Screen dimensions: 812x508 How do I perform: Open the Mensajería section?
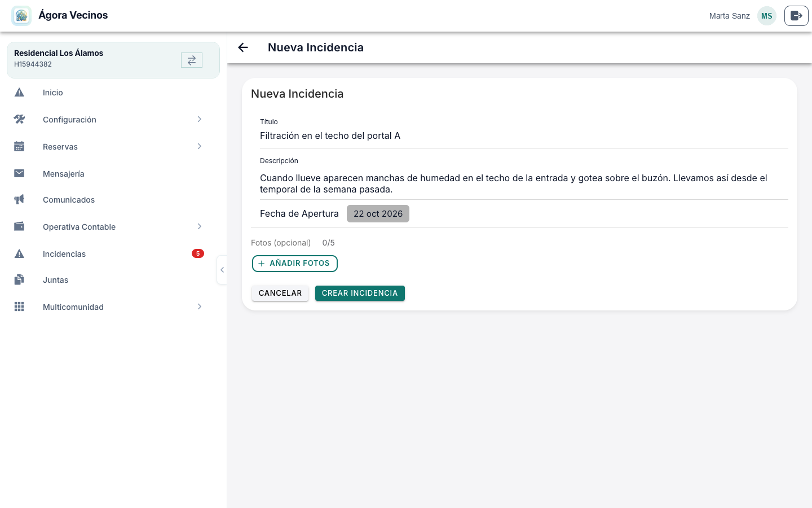[113, 173]
